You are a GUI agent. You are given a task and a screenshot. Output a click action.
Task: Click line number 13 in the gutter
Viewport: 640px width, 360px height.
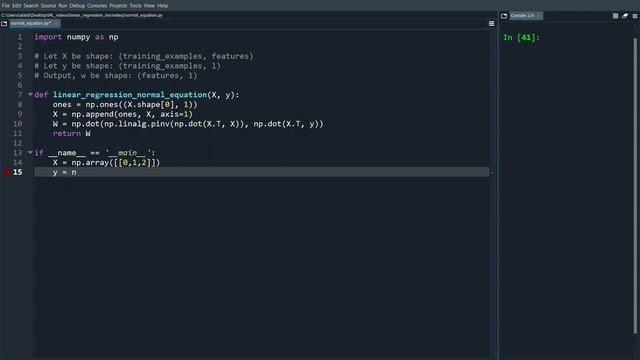[18, 153]
